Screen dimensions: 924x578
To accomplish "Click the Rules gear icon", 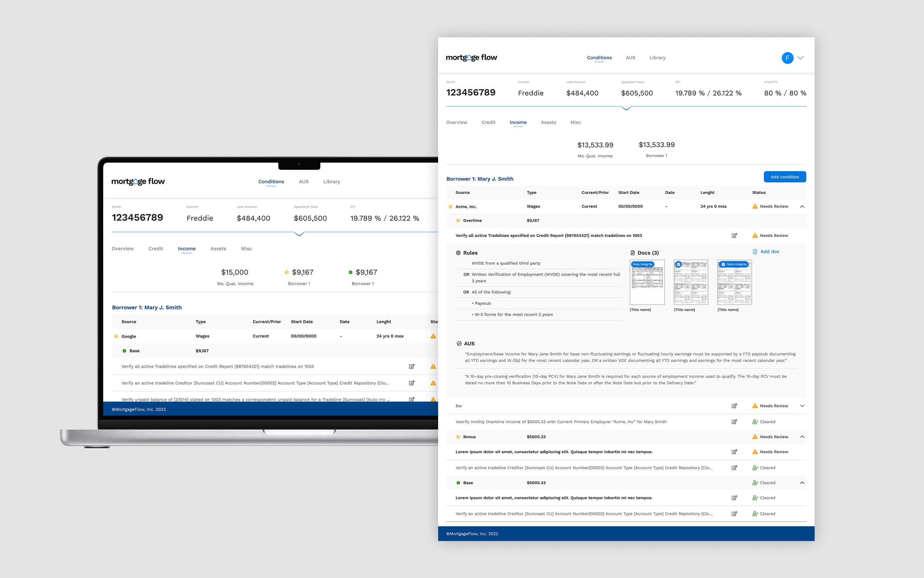I will (x=458, y=253).
